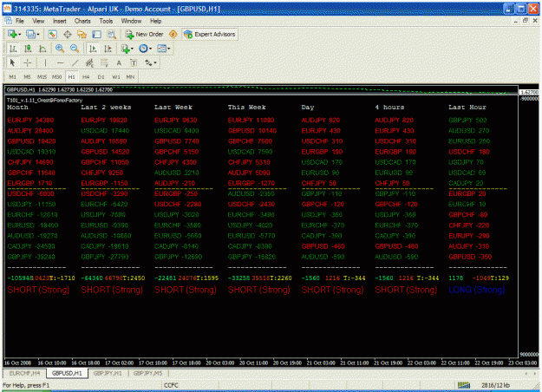Toggle chart Auto Scroll
542x392 pixels.
pyautogui.click(x=93, y=49)
